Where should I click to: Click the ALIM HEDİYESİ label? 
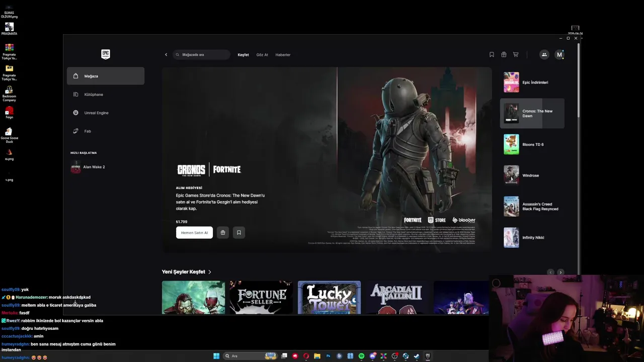[x=189, y=188]
